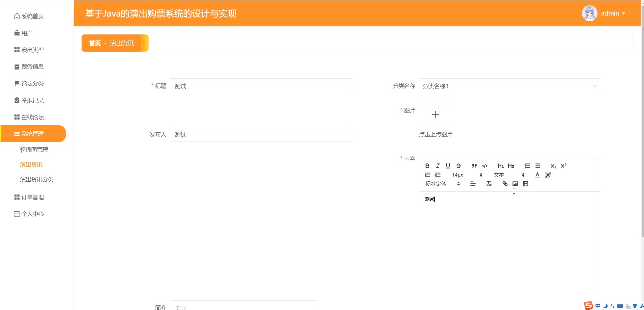Expand the 分类名称 category dropdown
Screen dimensions: 644x310
coord(509,86)
